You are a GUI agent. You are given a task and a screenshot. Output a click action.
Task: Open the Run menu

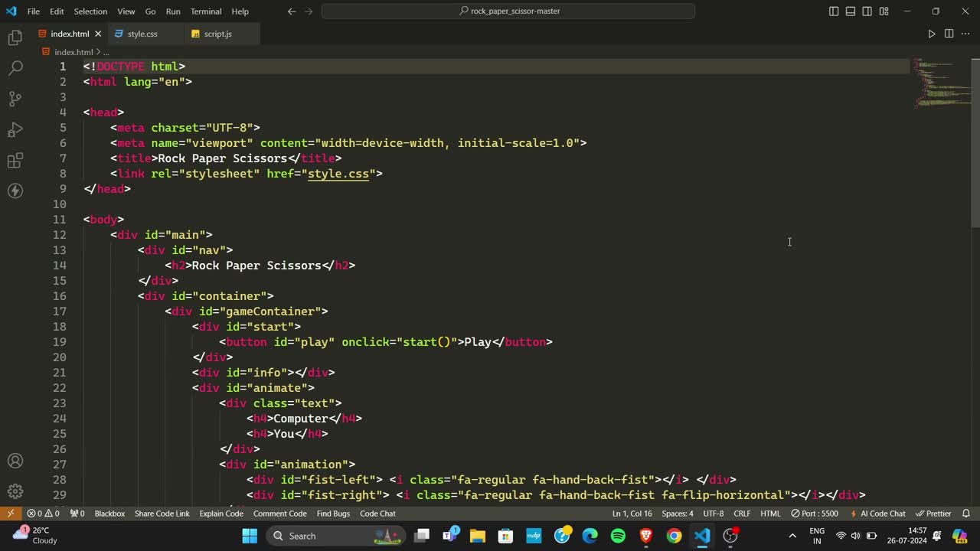pyautogui.click(x=173, y=11)
